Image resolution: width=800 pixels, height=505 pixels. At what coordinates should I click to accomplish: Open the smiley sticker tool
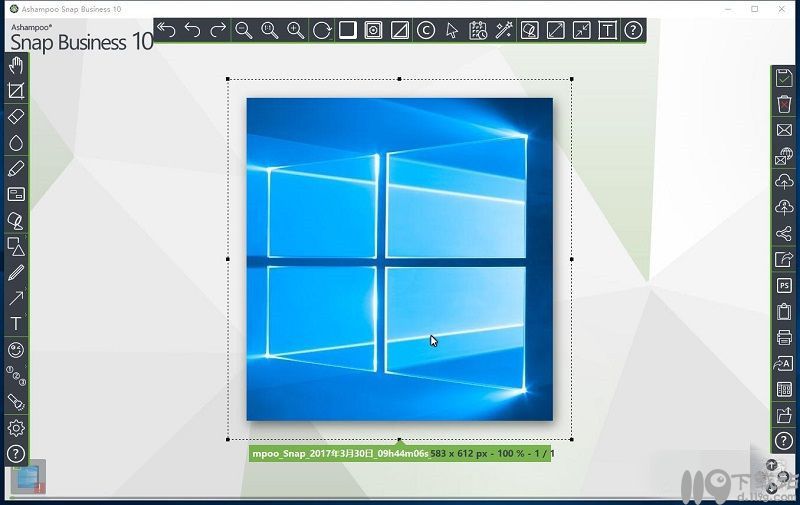[16, 350]
